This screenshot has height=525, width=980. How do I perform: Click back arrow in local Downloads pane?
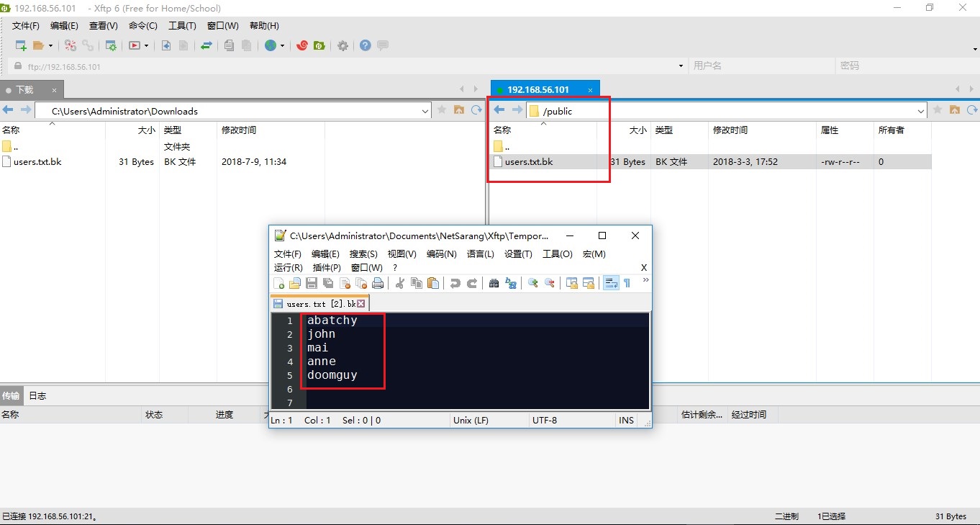[8, 110]
